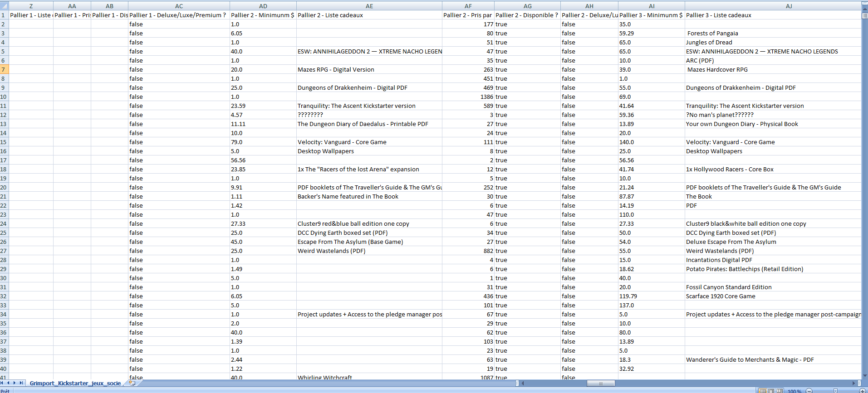This screenshot has height=393, width=868.
Task: Click header cell 'Pallier 3 - Minimunm $'
Action: tap(652, 15)
